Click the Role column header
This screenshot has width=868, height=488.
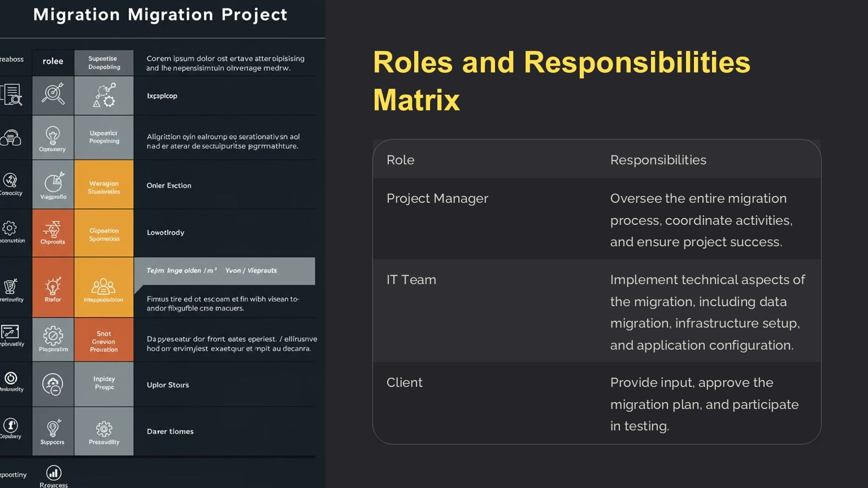coord(401,160)
